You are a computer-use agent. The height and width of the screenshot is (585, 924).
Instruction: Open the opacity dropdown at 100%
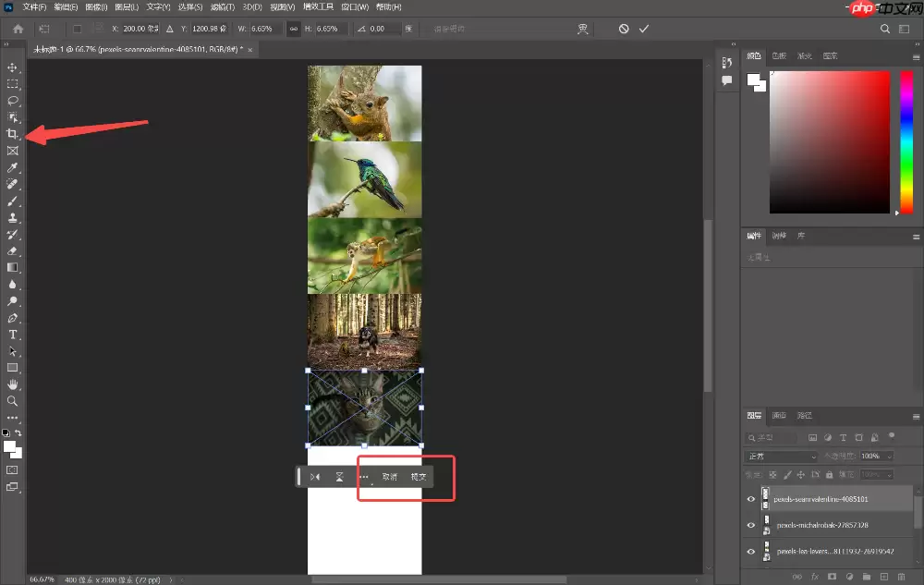point(876,457)
